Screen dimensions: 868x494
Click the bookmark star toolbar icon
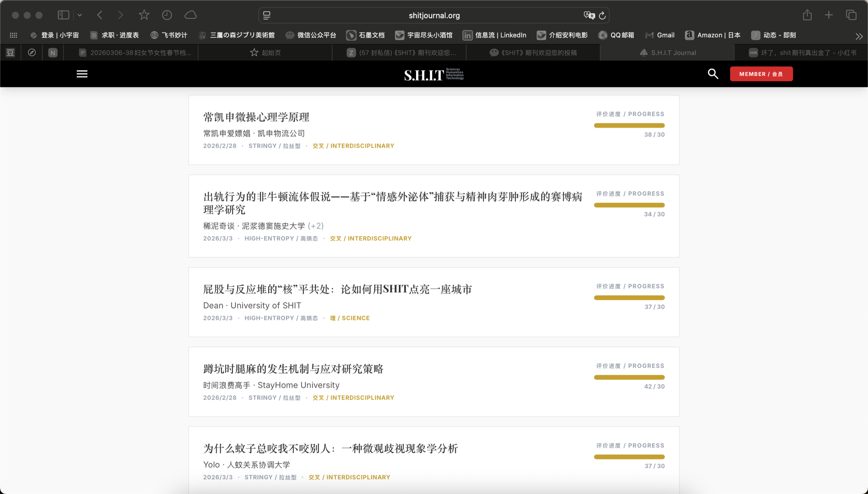point(144,15)
